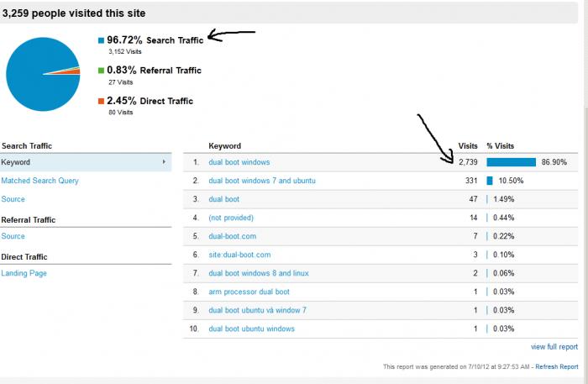Open Source under Referral Traffic

click(13, 236)
